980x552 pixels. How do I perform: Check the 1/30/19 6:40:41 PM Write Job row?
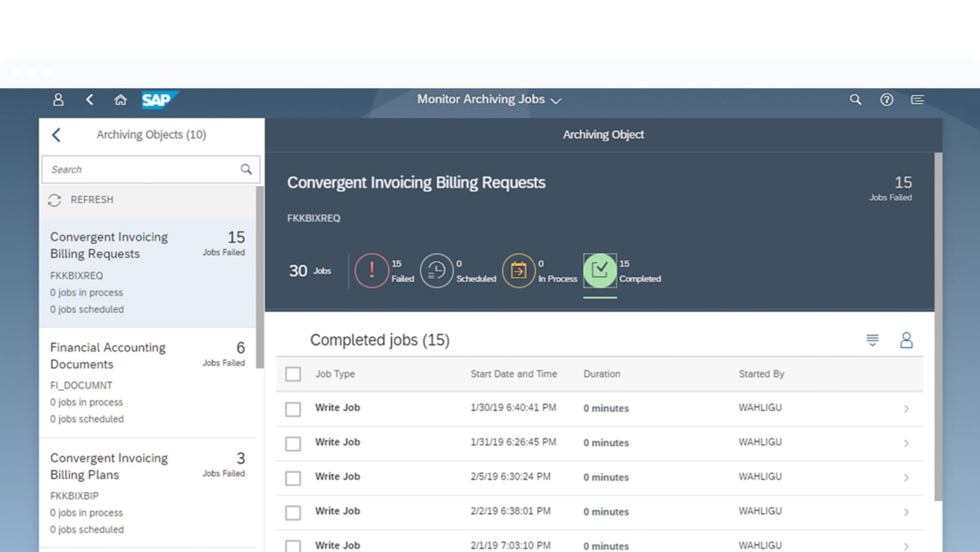click(x=293, y=408)
